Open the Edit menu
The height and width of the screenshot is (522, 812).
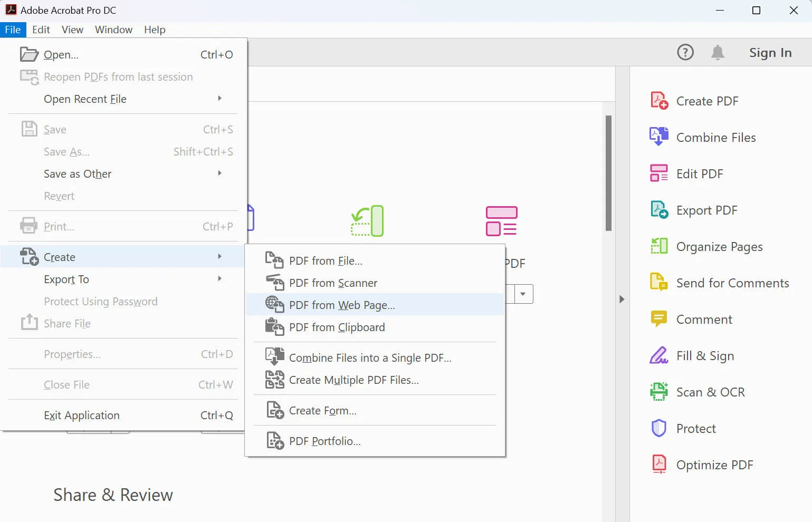click(41, 30)
